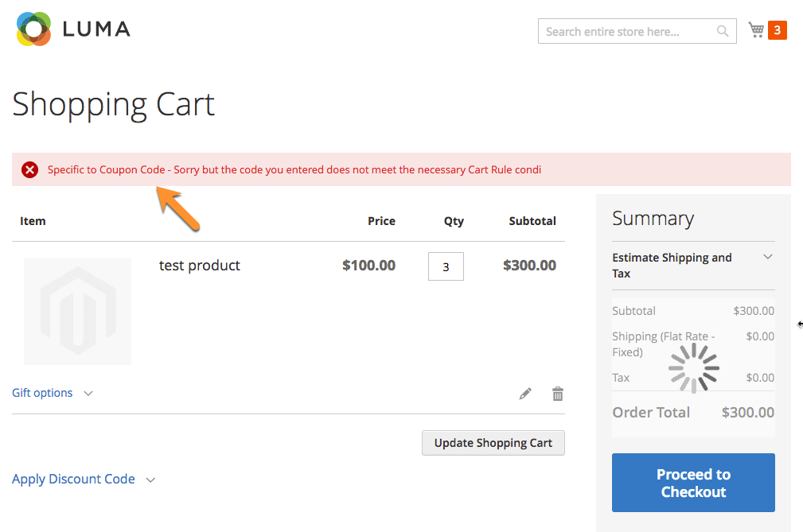Image resolution: width=803 pixels, height=532 pixels.
Task: Expand the Estimate Shipping and Tax chevron
Action: 768,257
